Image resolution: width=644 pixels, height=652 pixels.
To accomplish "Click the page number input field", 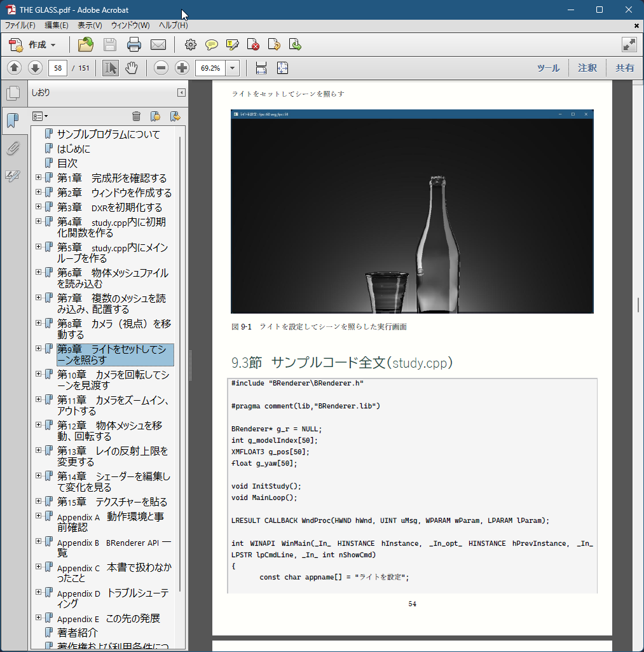I will pyautogui.click(x=58, y=68).
